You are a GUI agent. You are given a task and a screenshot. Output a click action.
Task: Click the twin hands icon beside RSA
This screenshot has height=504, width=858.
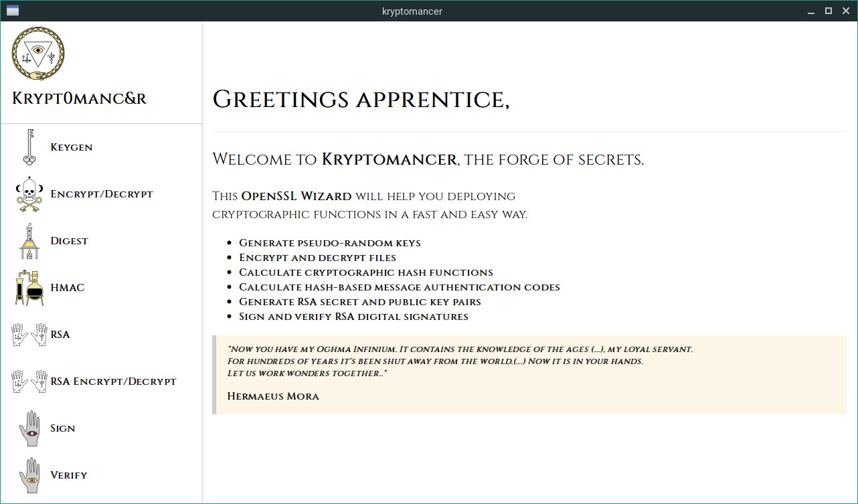tap(29, 335)
